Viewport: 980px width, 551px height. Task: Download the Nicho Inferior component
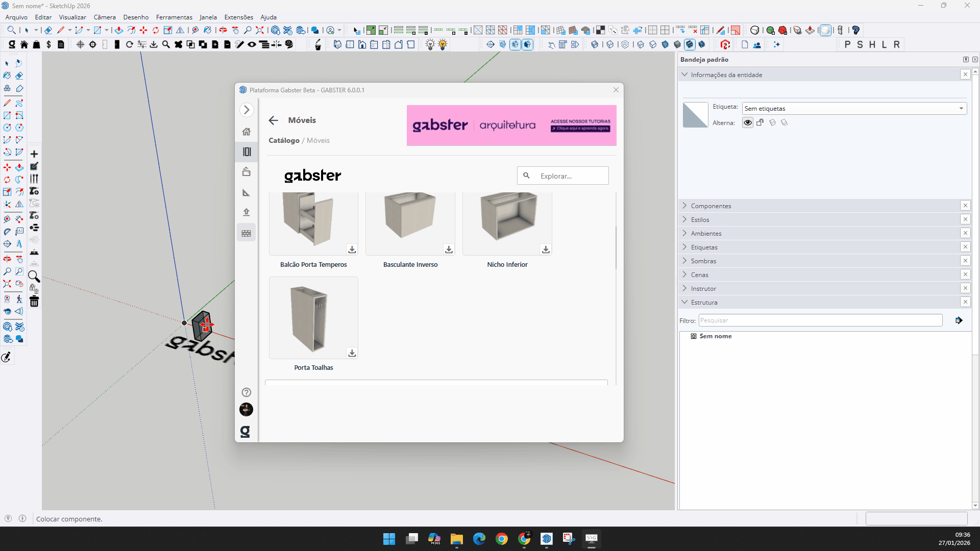coord(546,249)
